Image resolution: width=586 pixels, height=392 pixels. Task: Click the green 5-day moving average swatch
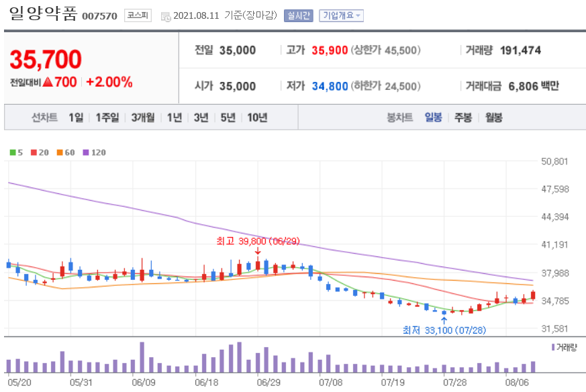(13, 152)
